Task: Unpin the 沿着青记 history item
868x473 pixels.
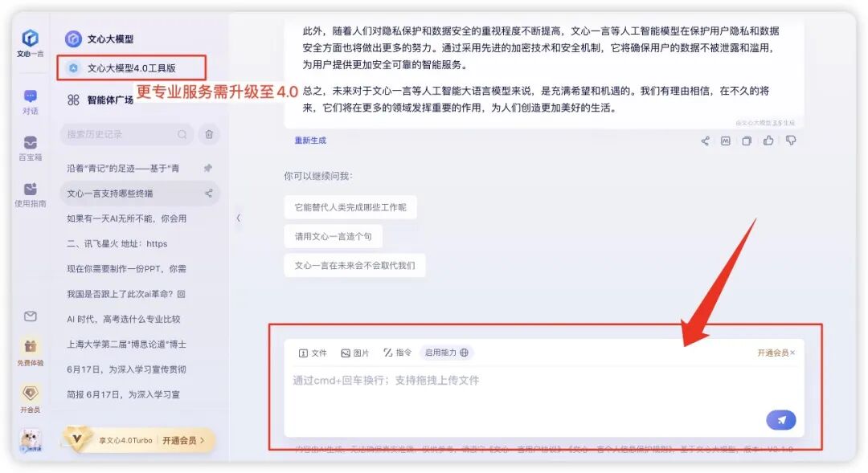Action: pos(207,167)
